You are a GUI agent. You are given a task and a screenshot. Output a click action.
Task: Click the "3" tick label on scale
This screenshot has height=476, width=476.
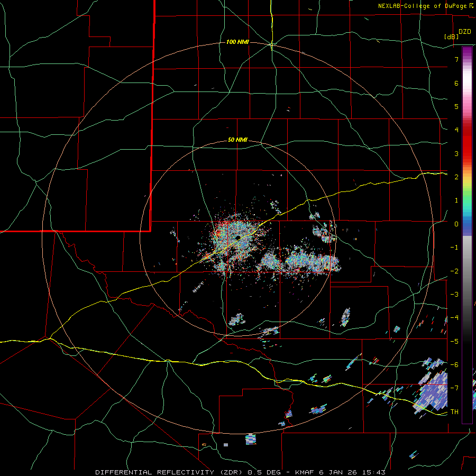456,153
